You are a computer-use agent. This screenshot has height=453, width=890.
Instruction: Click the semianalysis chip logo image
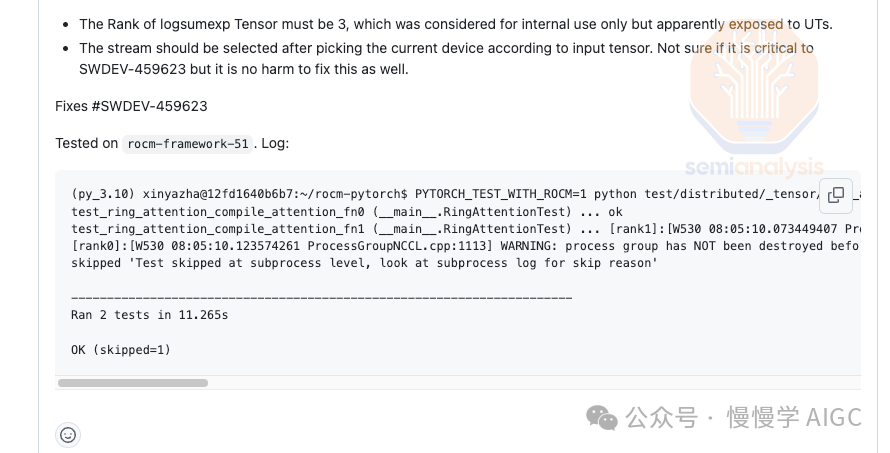click(753, 102)
